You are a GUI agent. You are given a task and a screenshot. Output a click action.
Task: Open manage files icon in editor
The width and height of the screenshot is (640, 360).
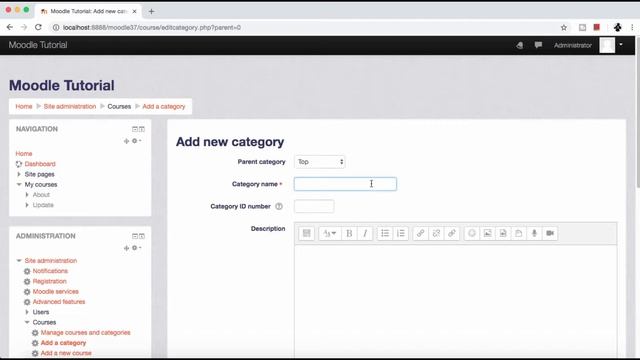coord(518,233)
